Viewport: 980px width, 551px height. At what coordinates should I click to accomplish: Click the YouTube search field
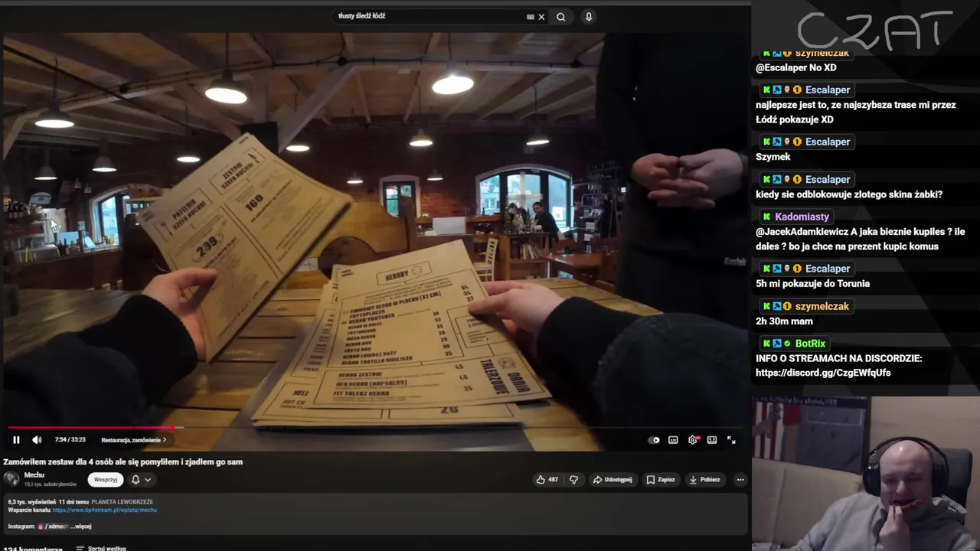pyautogui.click(x=429, y=16)
